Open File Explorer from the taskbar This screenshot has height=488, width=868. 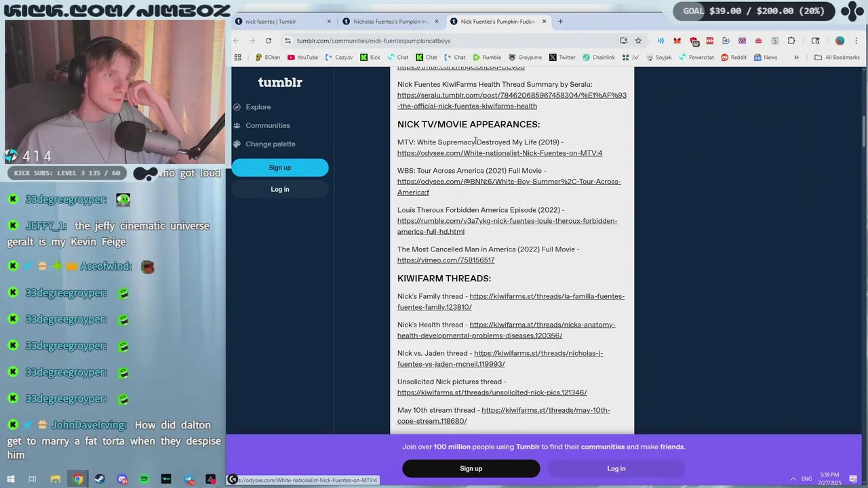(55, 479)
